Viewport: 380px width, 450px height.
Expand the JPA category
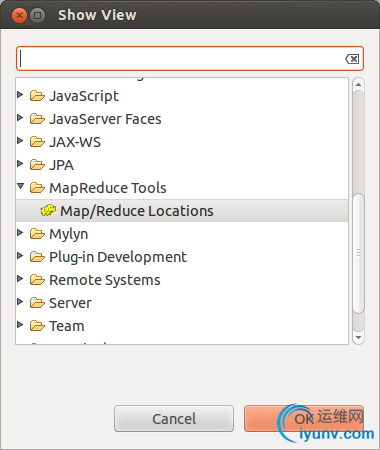click(20, 164)
